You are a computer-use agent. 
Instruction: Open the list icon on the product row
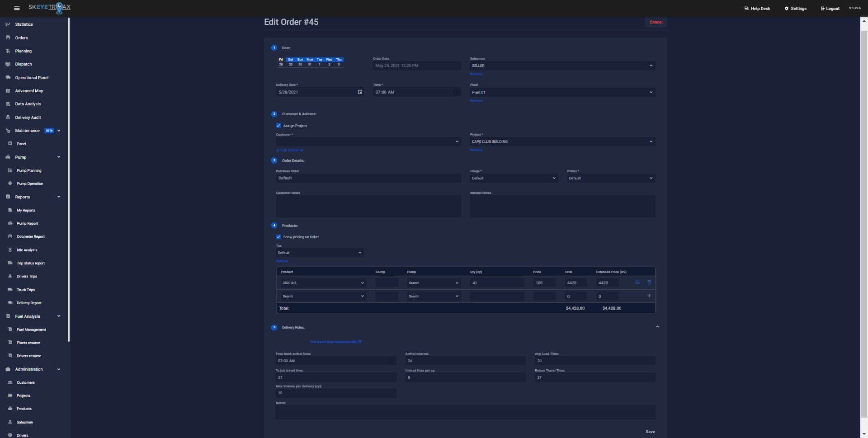637,282
